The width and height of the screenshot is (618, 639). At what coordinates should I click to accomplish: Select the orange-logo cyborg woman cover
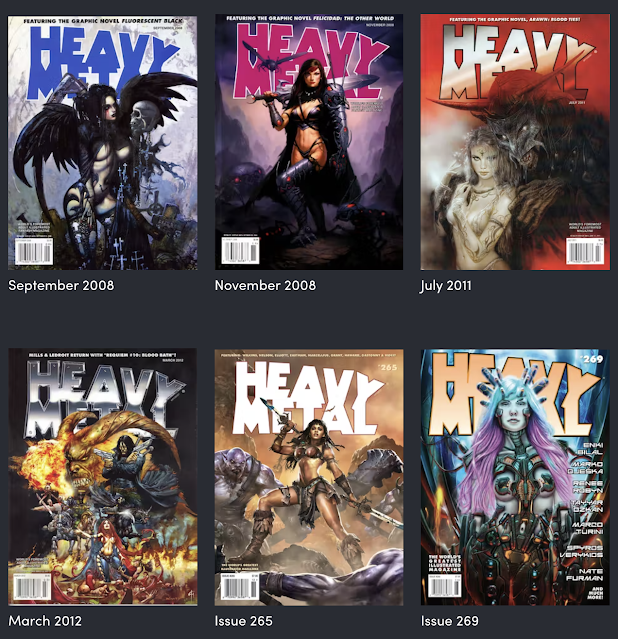click(x=515, y=477)
